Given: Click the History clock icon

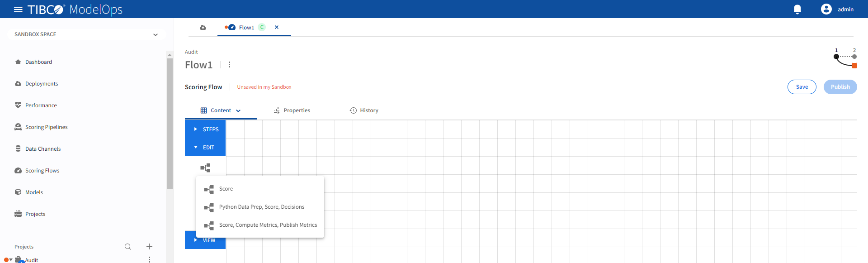Looking at the screenshot, I should 353,110.
